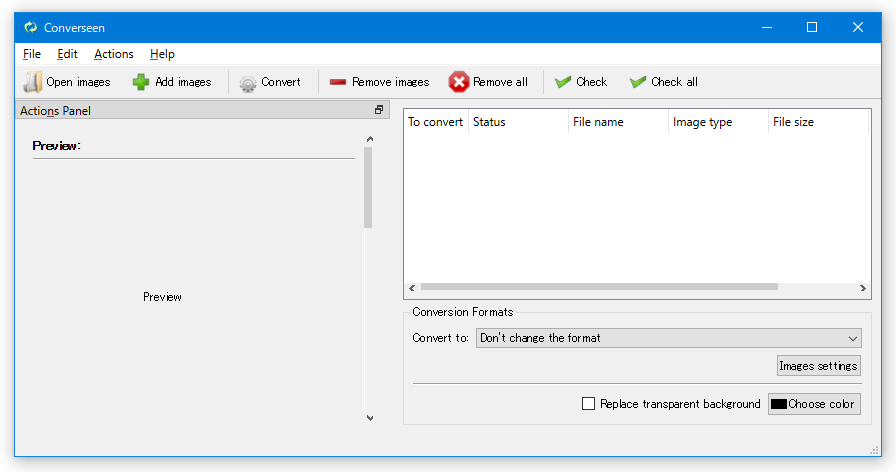
Task: Click the Preview placeholder area text
Action: coord(162,297)
